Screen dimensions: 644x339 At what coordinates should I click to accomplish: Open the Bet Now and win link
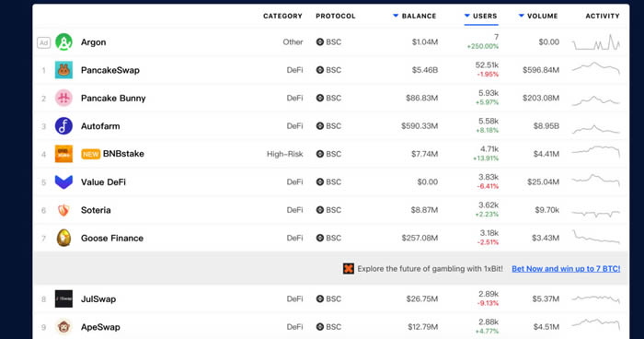click(x=566, y=269)
